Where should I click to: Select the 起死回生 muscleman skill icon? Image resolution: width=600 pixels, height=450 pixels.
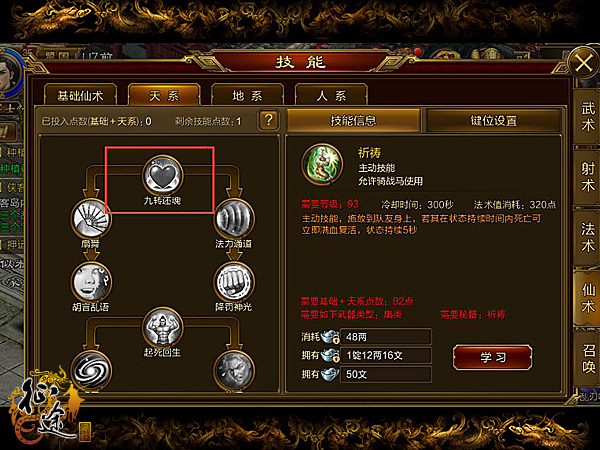[163, 328]
